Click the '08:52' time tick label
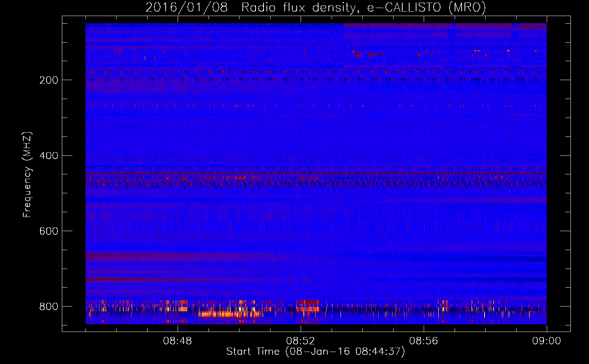This screenshot has width=589, height=364. 301,341
